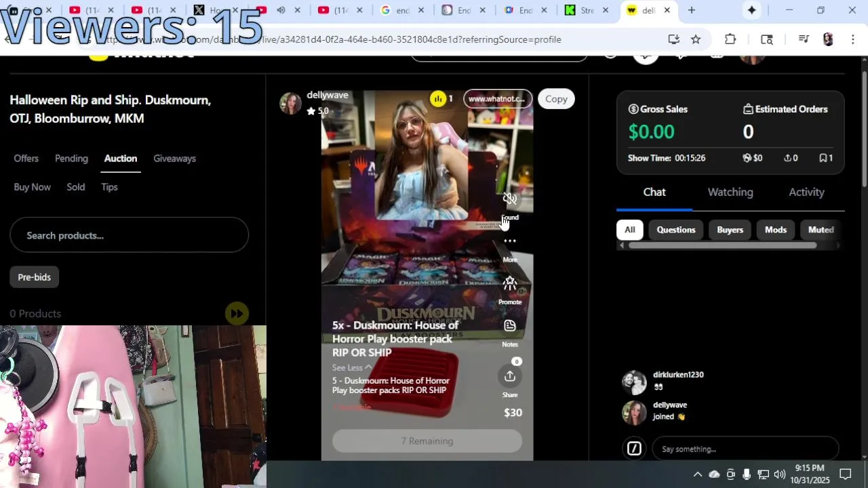Bookmark page with the star icon
The image size is (868, 488).
pos(696,39)
